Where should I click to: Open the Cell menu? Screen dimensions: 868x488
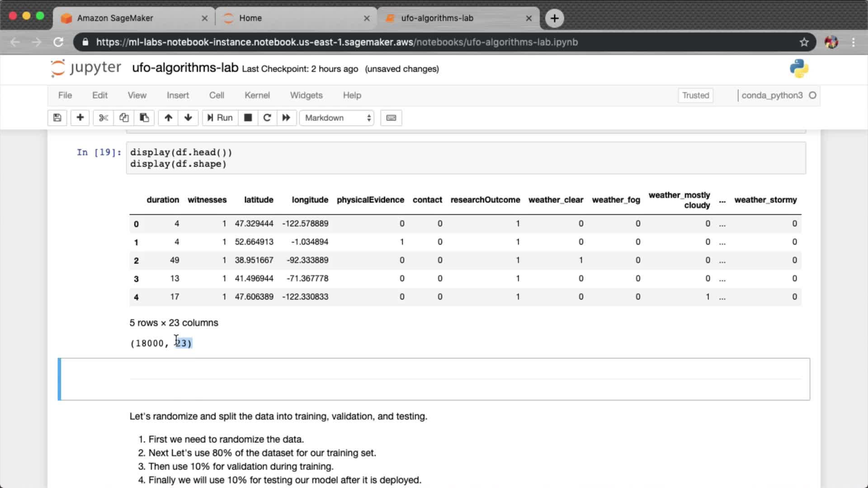click(x=216, y=95)
